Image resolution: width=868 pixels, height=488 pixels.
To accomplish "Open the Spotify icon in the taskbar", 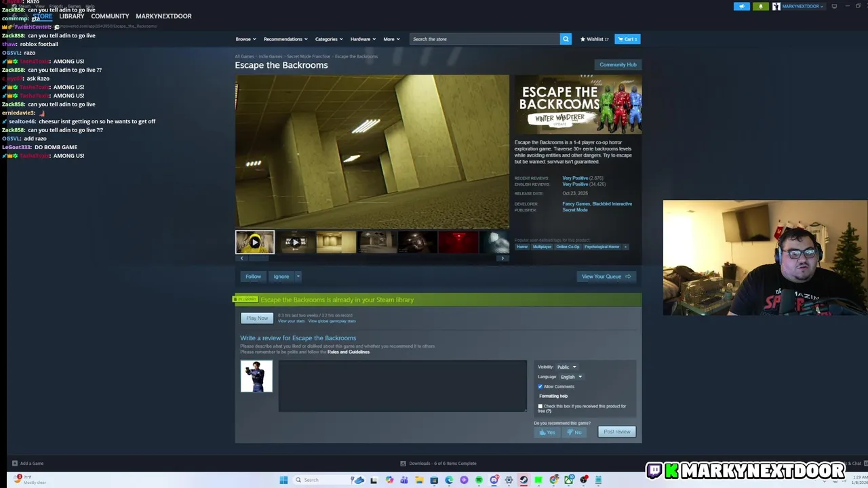I will (479, 480).
